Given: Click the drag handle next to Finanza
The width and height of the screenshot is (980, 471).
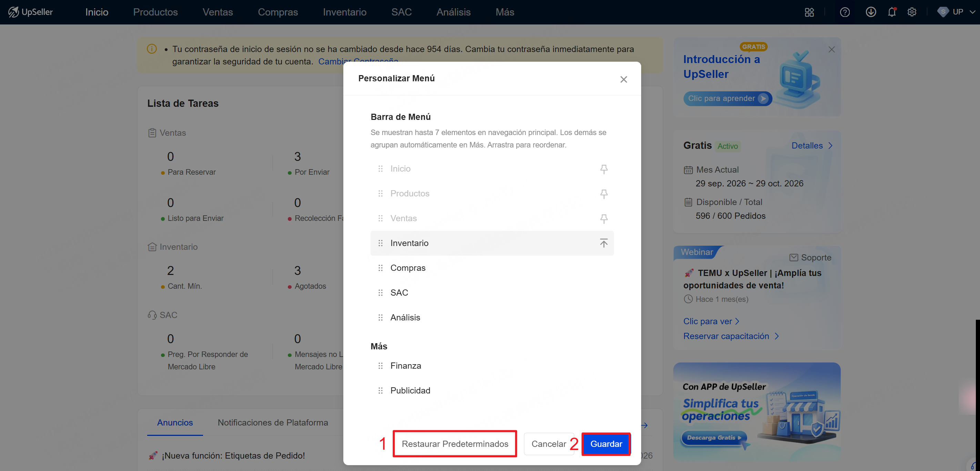Looking at the screenshot, I should click(381, 366).
